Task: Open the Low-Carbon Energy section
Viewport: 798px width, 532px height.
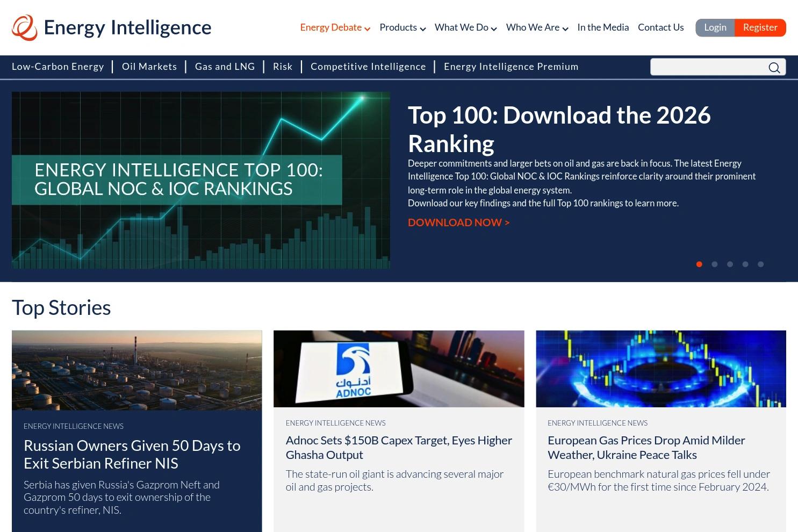Action: (58, 67)
